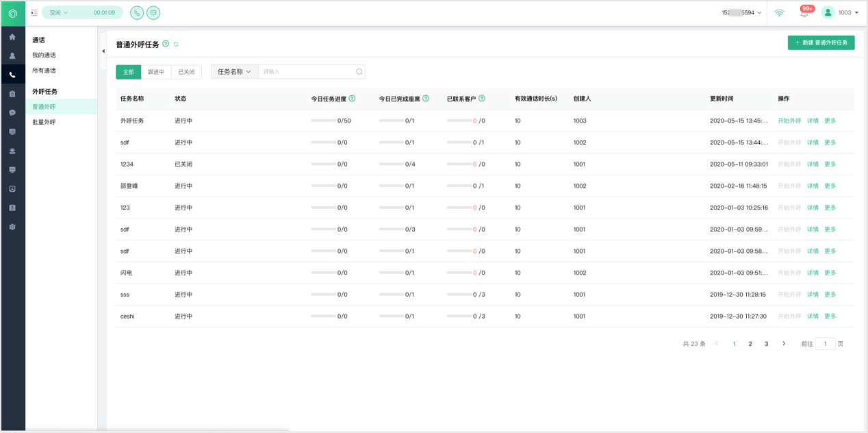Go to page 3 of the table
868x433 pixels.
(766, 344)
